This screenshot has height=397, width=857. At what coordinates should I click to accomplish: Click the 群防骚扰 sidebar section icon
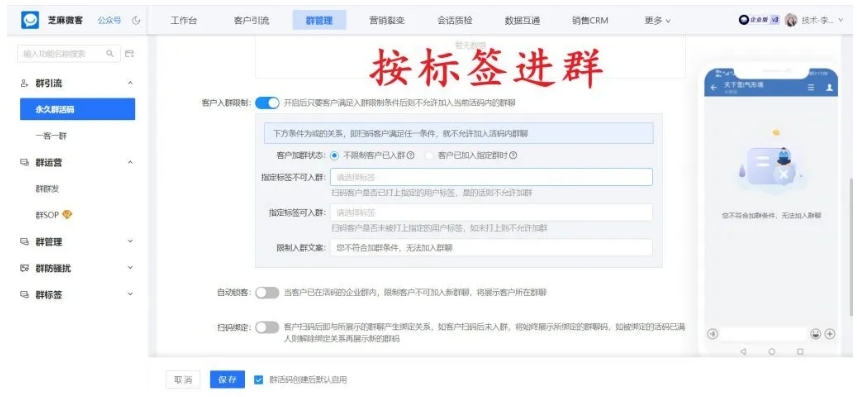click(24, 268)
